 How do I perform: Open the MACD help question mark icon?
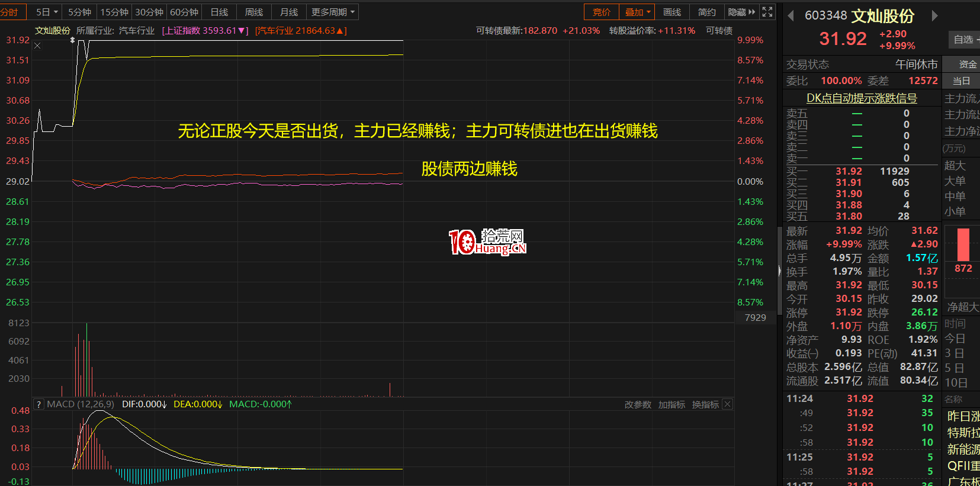click(38, 404)
